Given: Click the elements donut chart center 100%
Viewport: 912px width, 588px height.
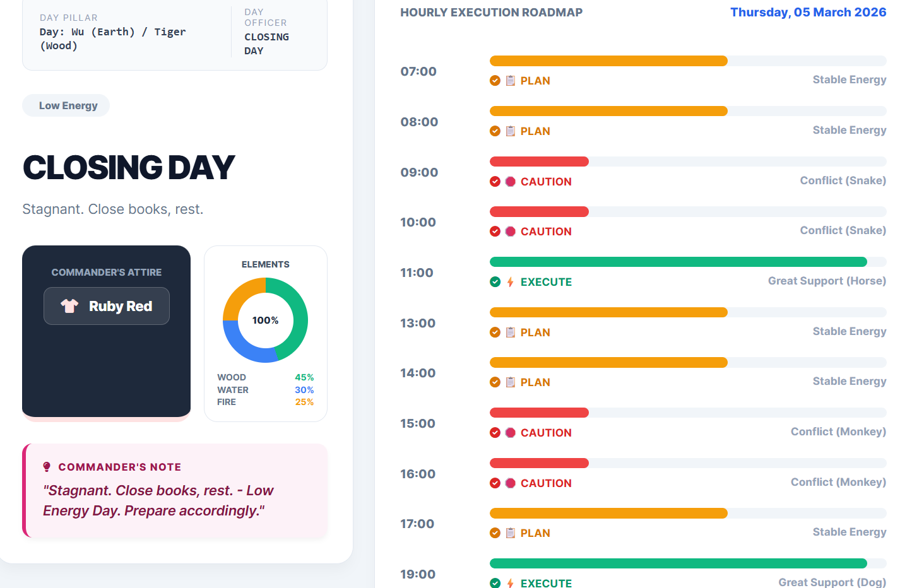Looking at the screenshot, I should pos(265,320).
